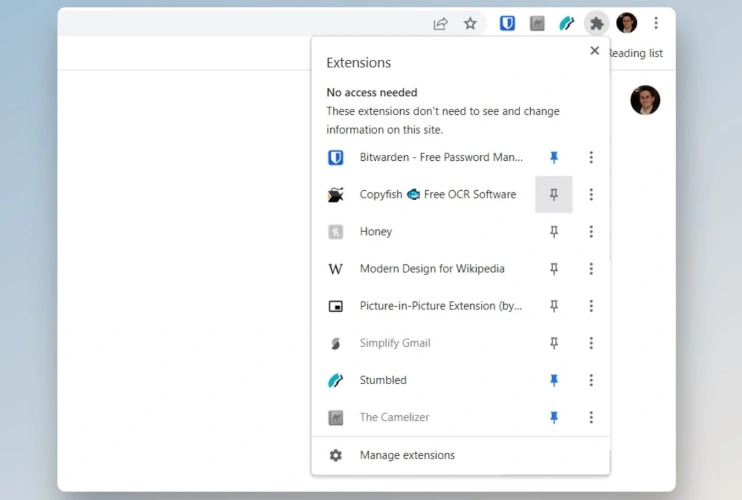Click the Stumbled feather icon in the toolbar
The height and width of the screenshot is (500, 742).
(x=567, y=23)
